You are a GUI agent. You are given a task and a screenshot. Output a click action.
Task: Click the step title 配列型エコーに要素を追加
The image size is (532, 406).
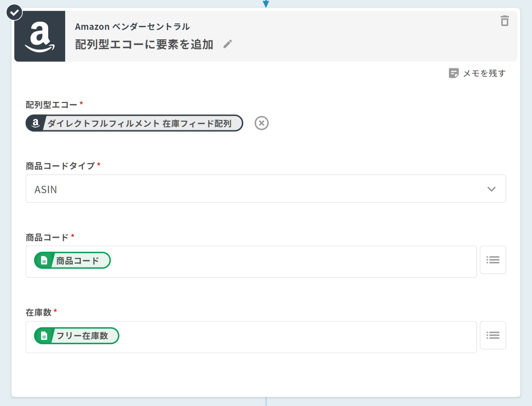click(x=144, y=45)
